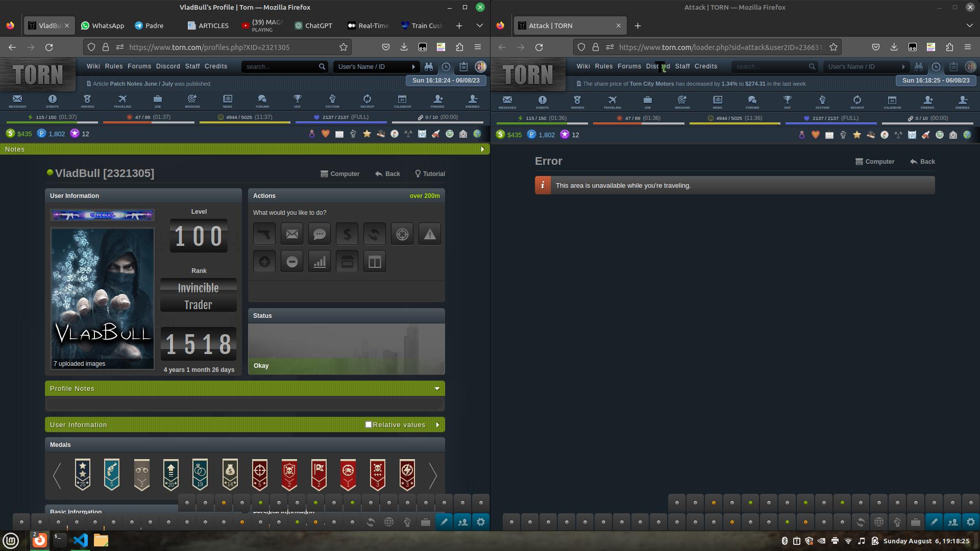Screen dimensions: 980x551
Task: Open Messages in the profile window nav
Action: (x=17, y=101)
